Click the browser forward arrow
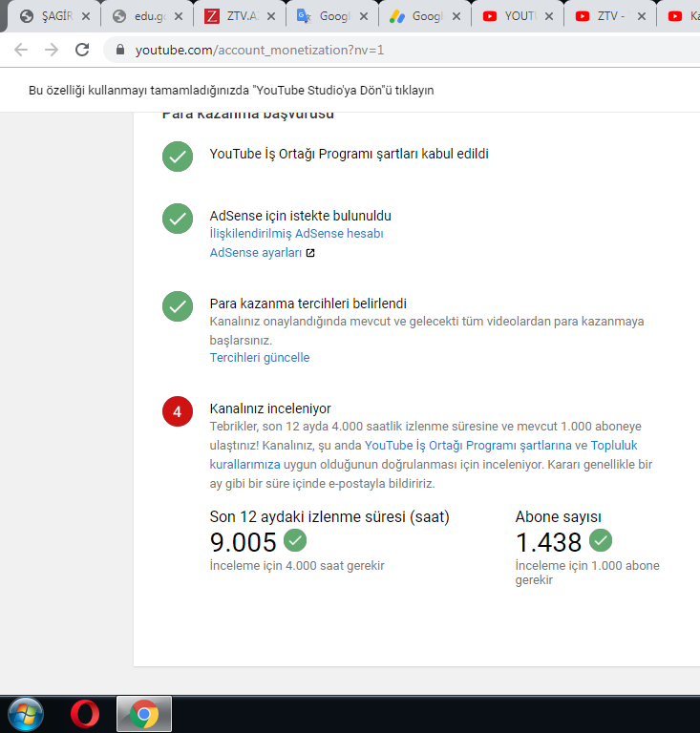Viewport: 700px width, 733px height. pos(52,50)
